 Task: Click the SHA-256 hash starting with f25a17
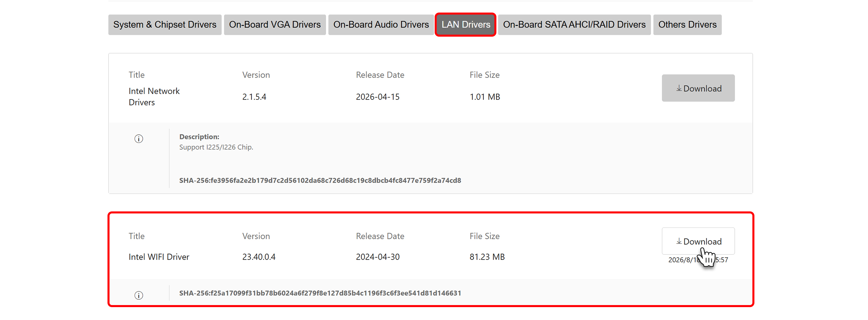click(x=320, y=293)
